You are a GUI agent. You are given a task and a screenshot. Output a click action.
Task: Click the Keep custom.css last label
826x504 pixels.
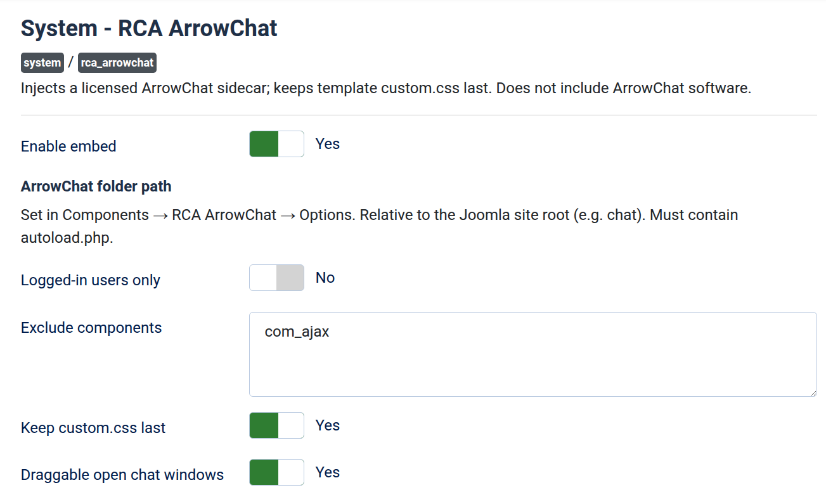93,428
